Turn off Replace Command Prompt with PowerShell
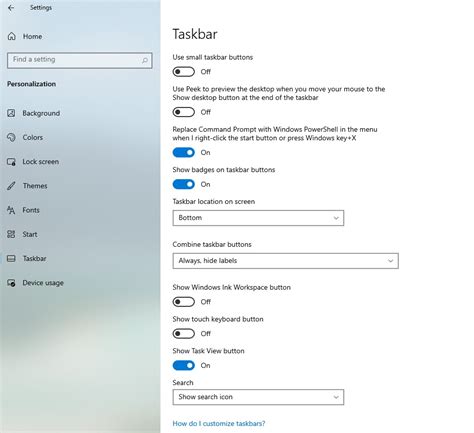Screen dimensions: 474x433 [x=184, y=152]
